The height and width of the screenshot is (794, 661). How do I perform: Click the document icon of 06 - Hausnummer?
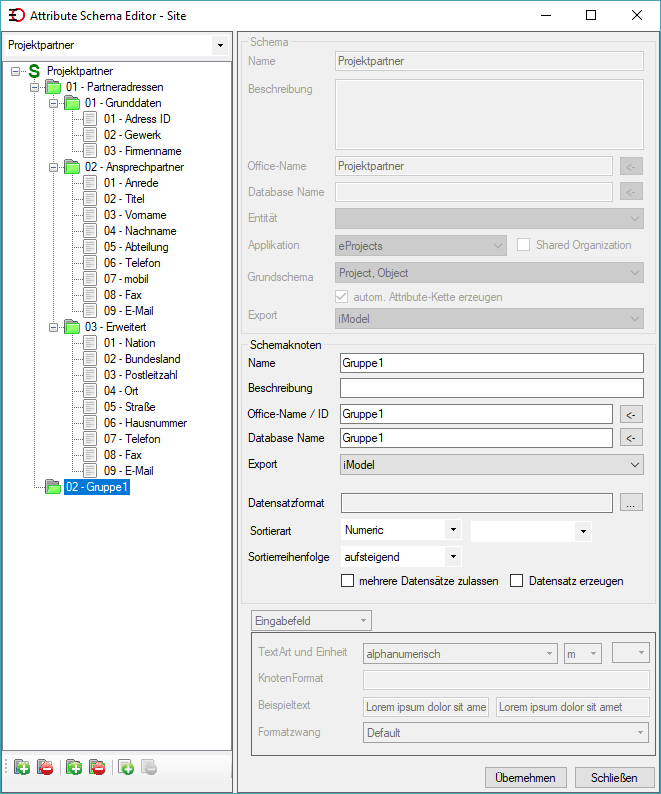(x=90, y=423)
